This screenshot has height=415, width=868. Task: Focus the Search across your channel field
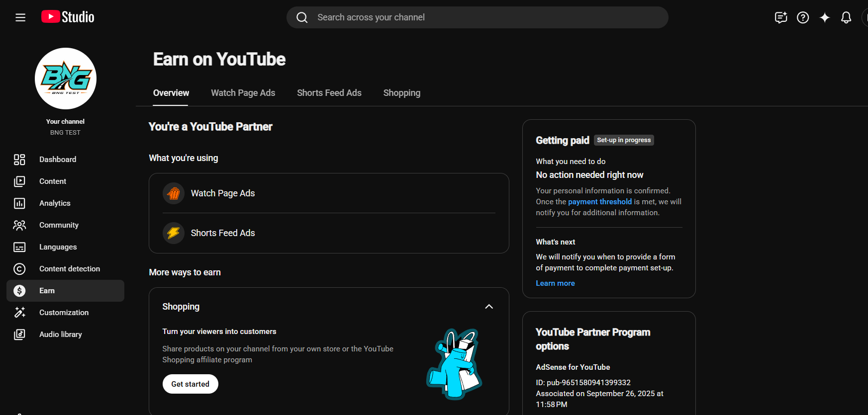click(x=478, y=17)
